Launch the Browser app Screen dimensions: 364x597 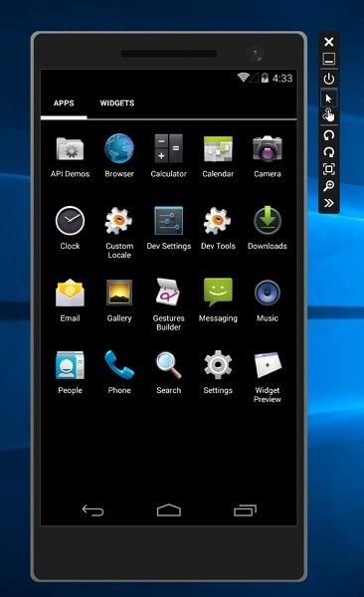coord(119,156)
